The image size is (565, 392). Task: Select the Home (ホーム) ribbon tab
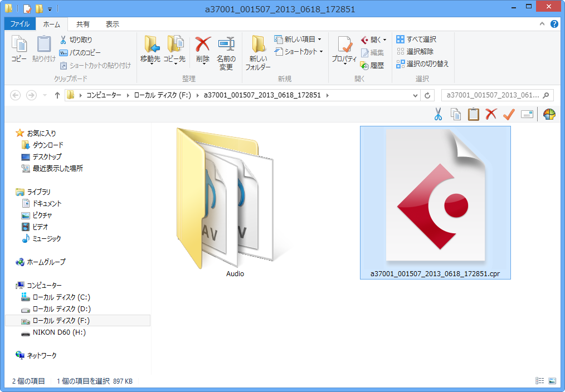click(x=51, y=24)
